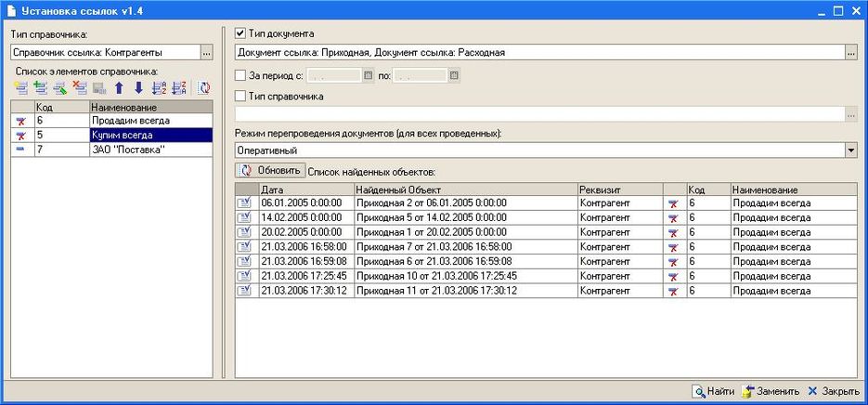Move selected element up with blue arrow
This screenshot has width=868, height=405.
119,88
